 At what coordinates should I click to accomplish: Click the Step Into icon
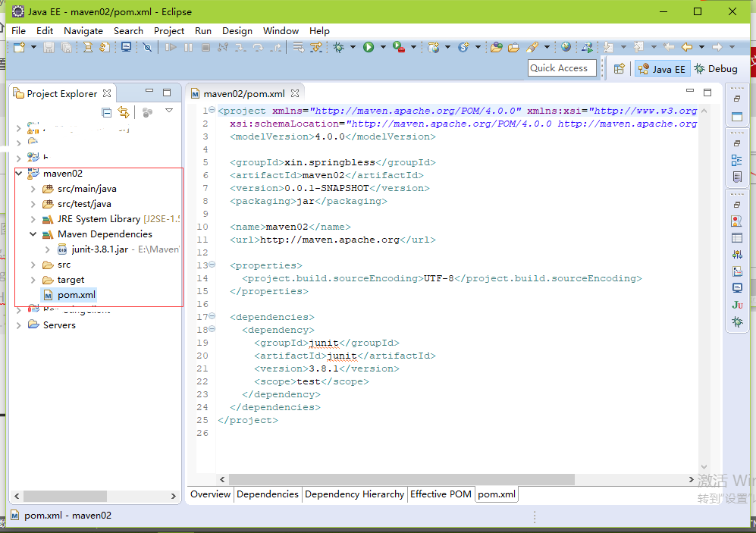(x=240, y=47)
